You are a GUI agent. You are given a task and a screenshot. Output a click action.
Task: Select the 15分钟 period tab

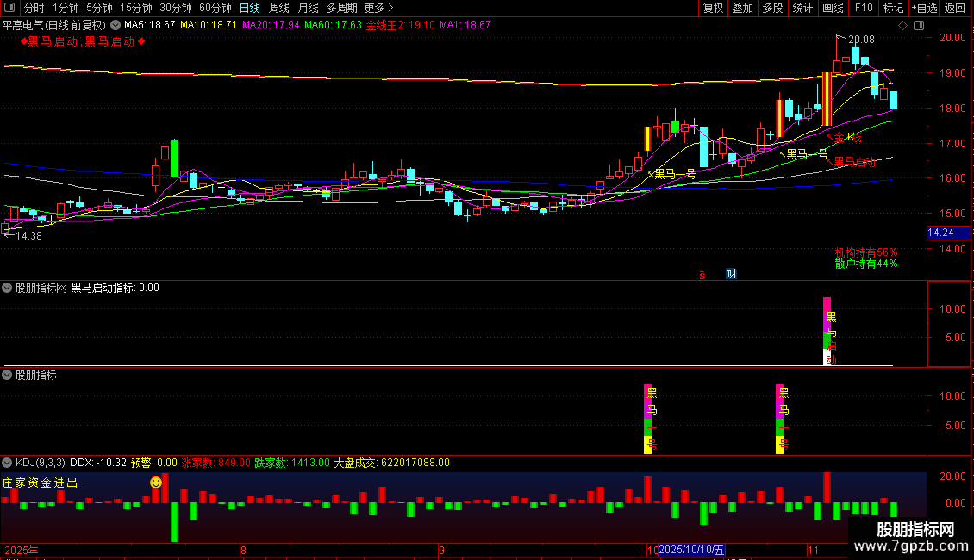(136, 8)
